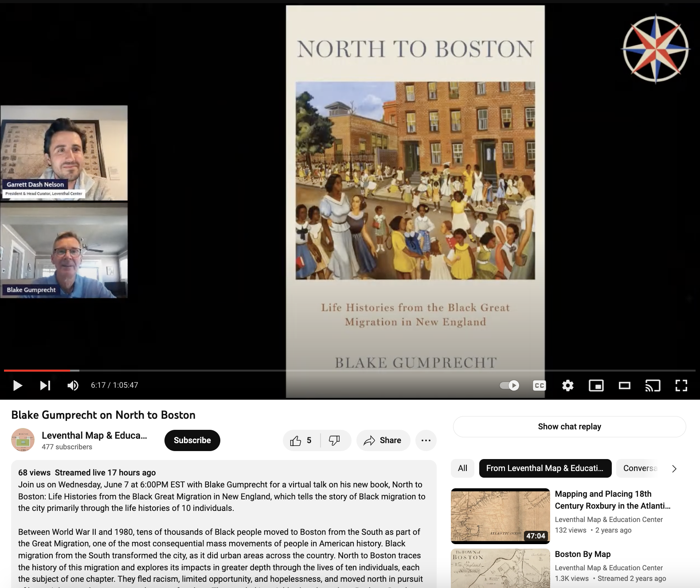Click Leventhal channel under Boston By Map

coord(609,568)
